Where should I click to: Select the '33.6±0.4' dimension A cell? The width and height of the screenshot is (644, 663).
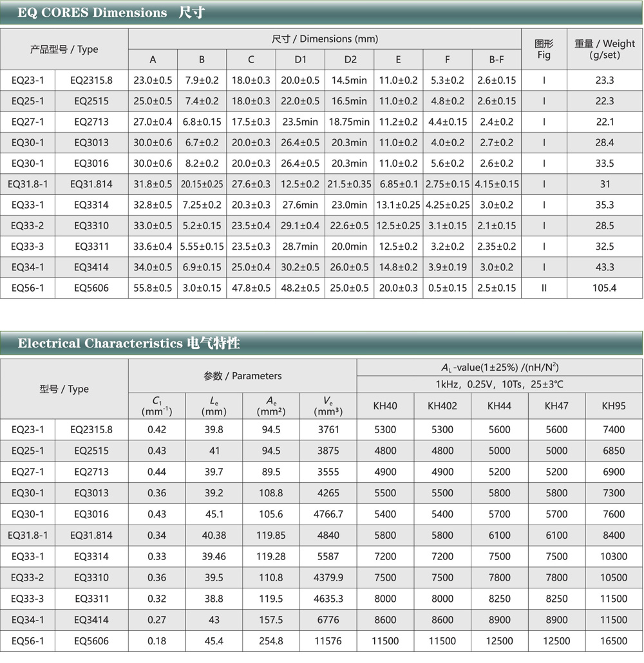point(153,247)
